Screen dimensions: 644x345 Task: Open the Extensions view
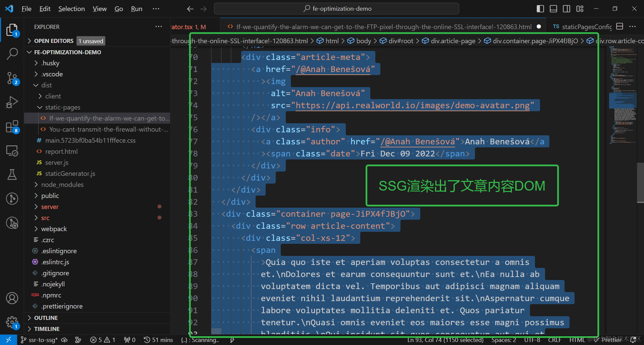tap(12, 127)
